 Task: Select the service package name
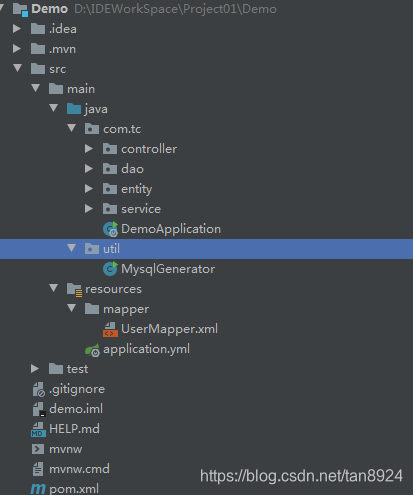point(141,209)
